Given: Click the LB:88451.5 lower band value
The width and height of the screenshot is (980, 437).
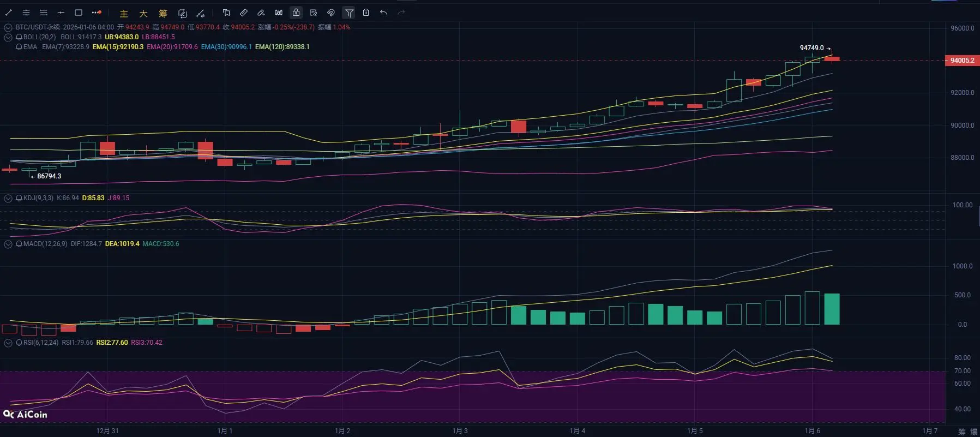Looking at the screenshot, I should pyautogui.click(x=158, y=37).
